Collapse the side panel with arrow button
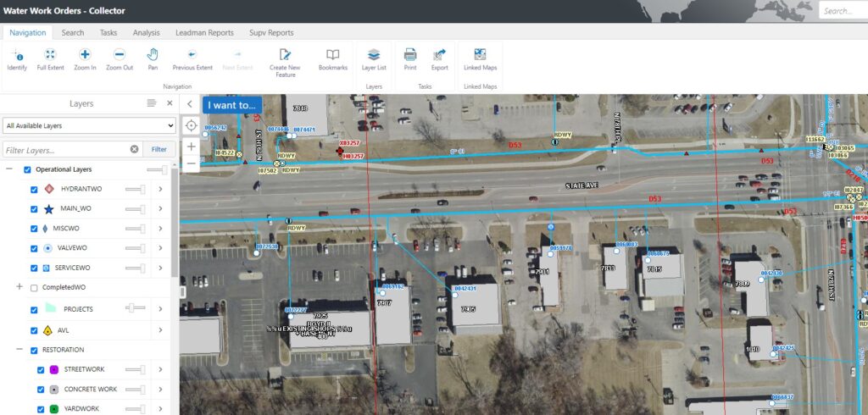The width and height of the screenshot is (868, 415). pos(190,104)
